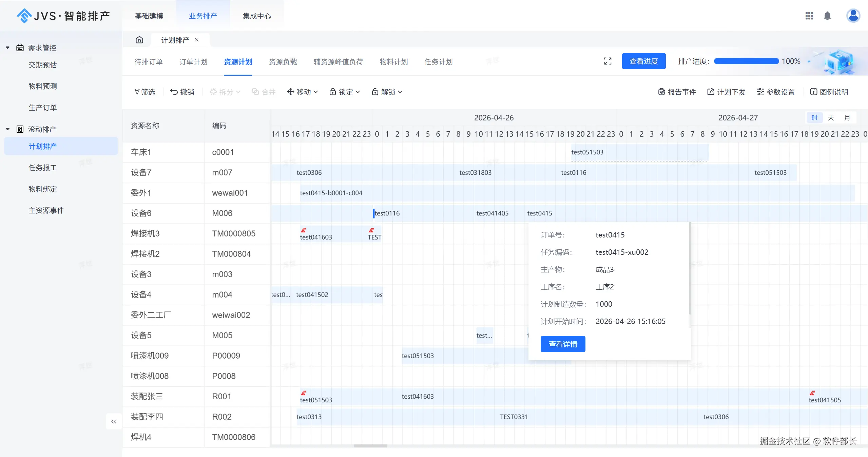This screenshot has height=457, width=868.
Task: Open 图例说明 legend info
Action: click(x=829, y=92)
